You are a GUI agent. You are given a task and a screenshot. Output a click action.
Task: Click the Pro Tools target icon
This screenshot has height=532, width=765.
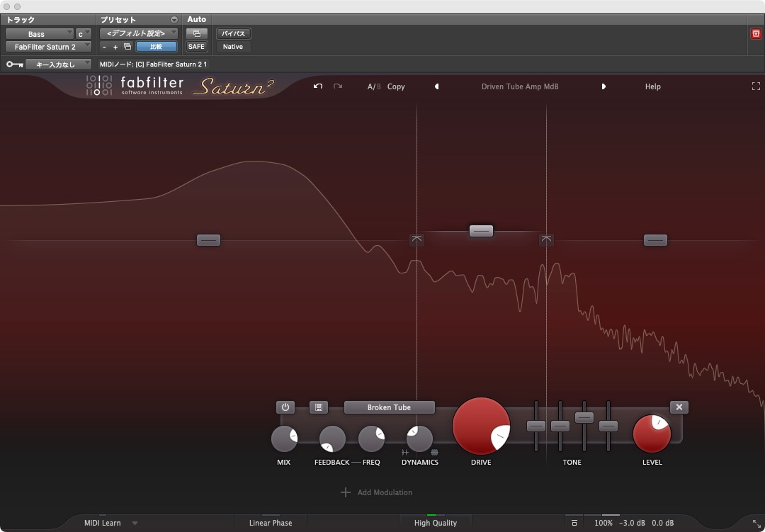tap(756, 34)
